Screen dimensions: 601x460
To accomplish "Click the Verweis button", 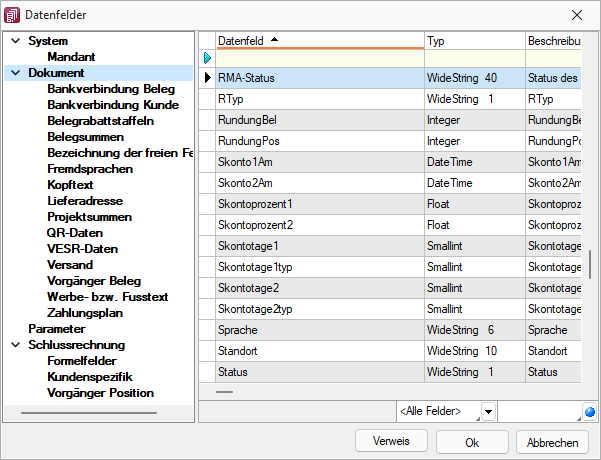I will point(391,441).
